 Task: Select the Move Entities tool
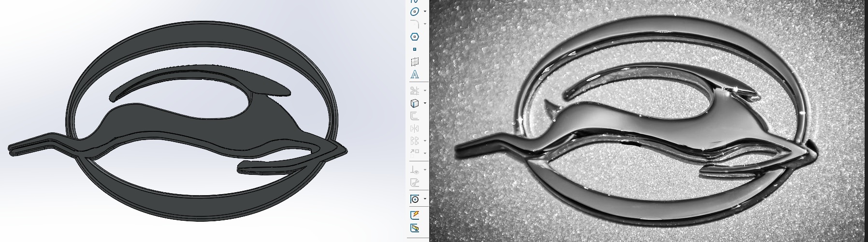(414, 153)
